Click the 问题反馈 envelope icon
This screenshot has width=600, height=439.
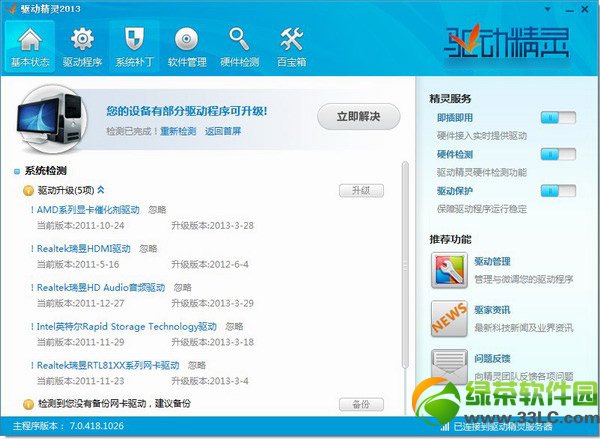point(449,367)
